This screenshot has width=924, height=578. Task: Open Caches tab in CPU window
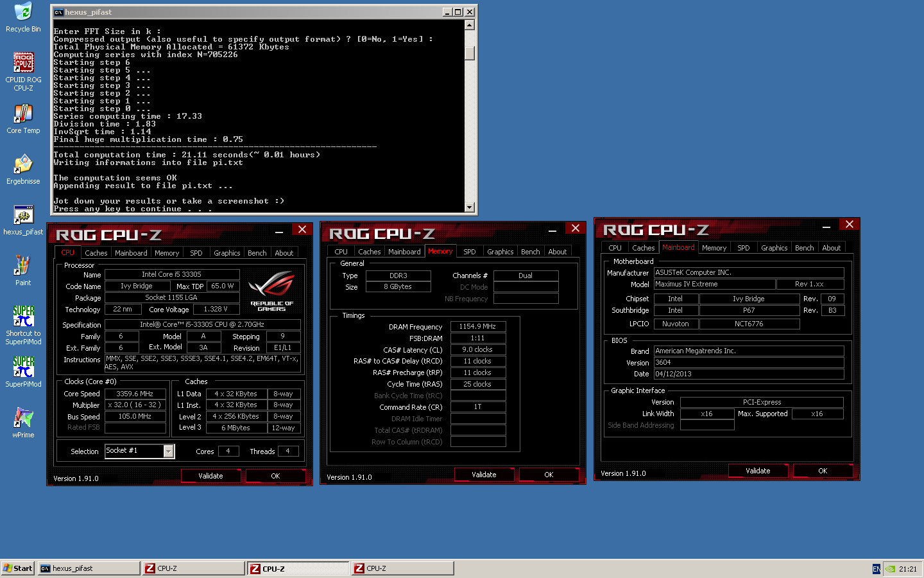[x=96, y=253]
